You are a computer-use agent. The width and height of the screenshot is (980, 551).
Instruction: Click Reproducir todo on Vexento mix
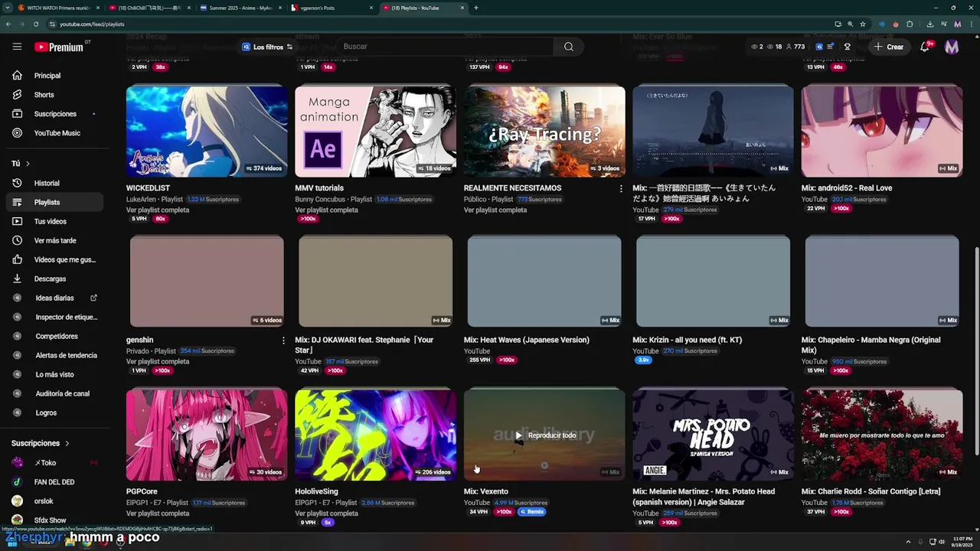coord(544,435)
